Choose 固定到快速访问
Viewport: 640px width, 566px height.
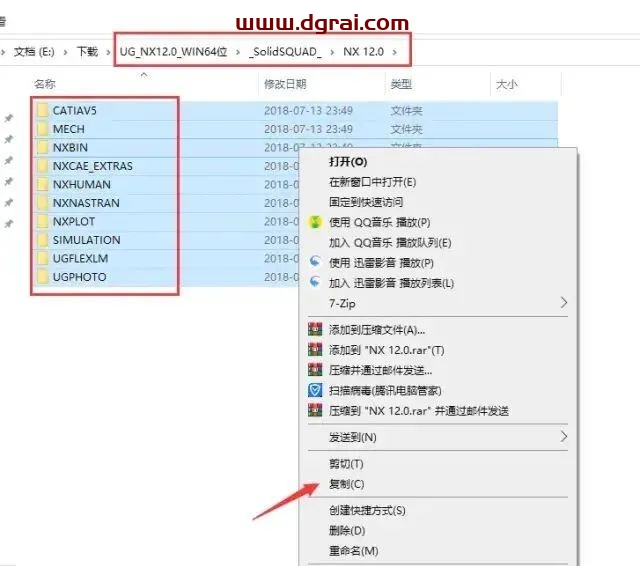(366, 202)
